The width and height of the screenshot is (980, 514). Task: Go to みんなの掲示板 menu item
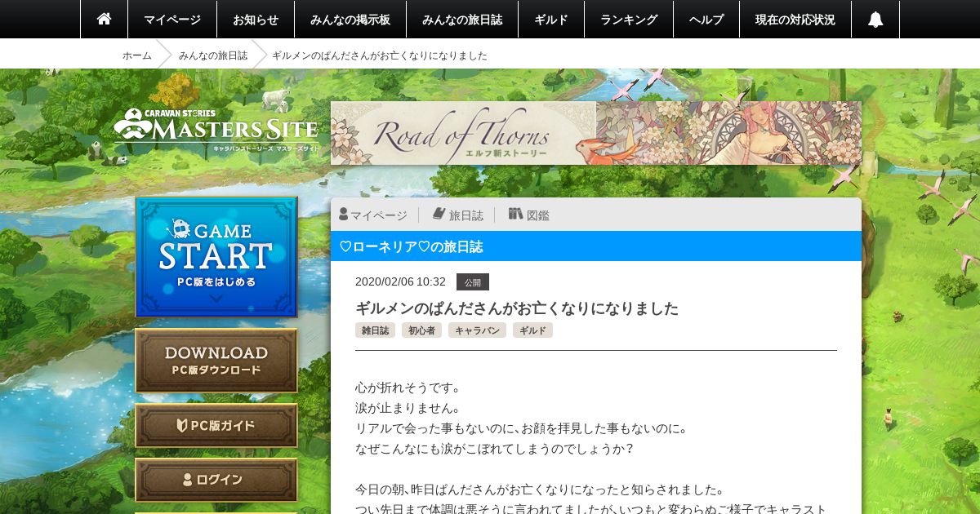[350, 20]
